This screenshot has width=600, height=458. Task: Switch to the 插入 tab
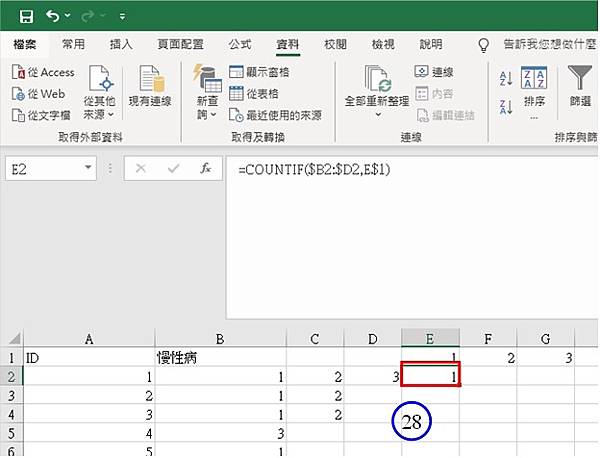tap(121, 44)
